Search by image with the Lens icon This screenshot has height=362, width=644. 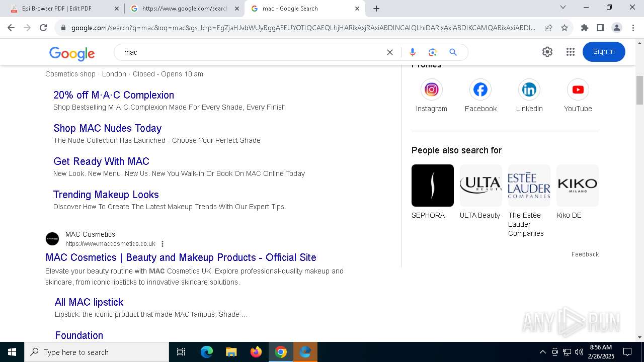pyautogui.click(x=432, y=52)
